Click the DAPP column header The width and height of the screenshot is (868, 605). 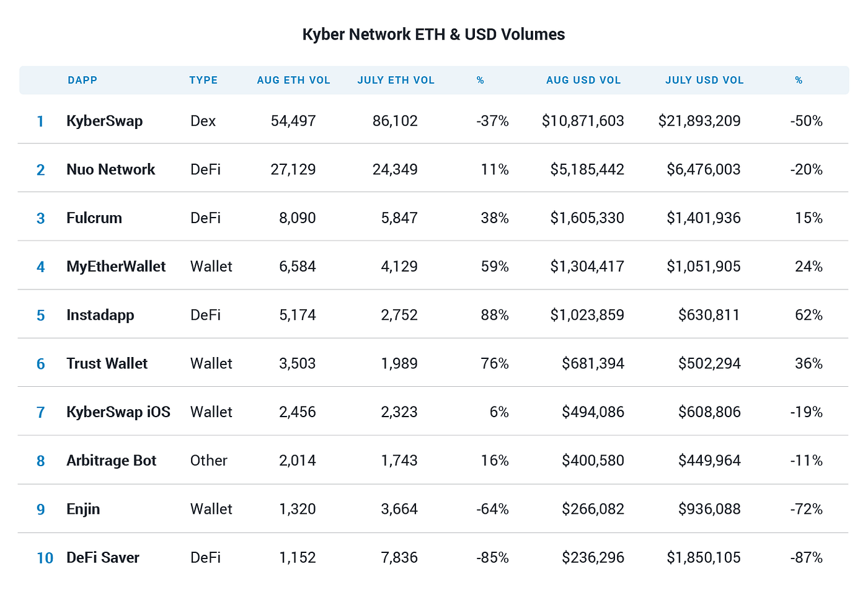point(82,80)
